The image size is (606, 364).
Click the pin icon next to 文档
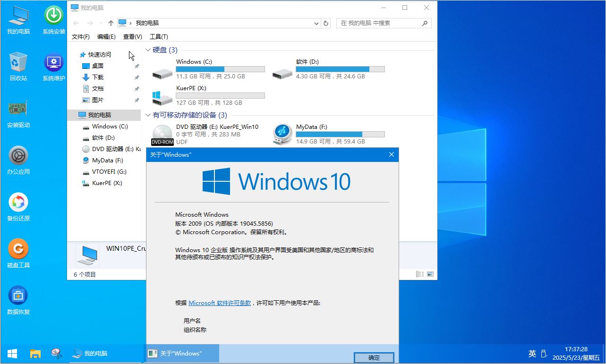tap(137, 89)
